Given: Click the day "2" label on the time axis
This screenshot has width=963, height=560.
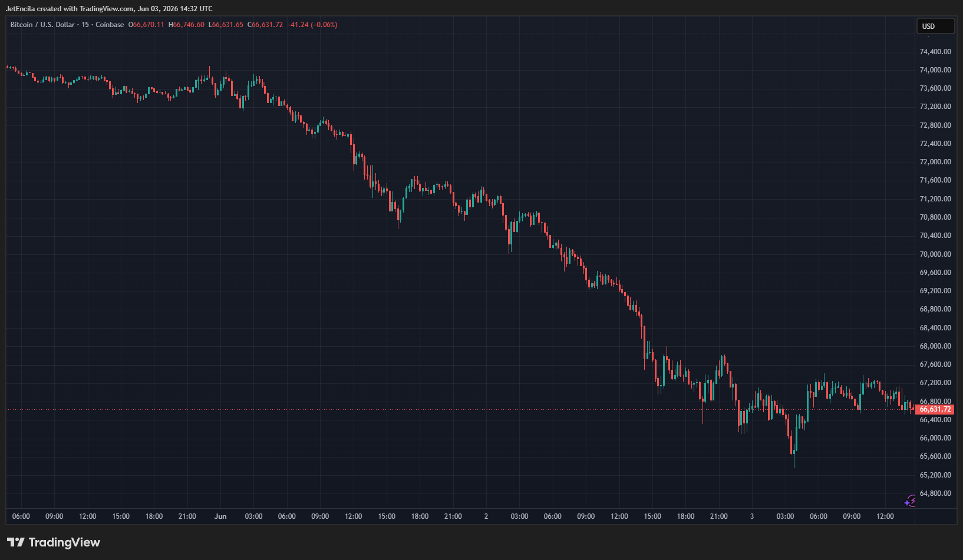Looking at the screenshot, I should (x=486, y=516).
